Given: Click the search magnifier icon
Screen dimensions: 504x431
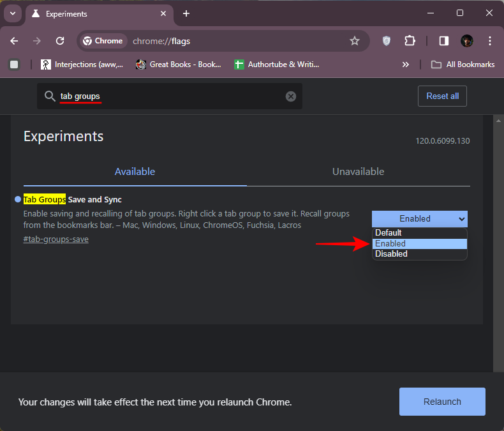Looking at the screenshot, I should click(50, 96).
